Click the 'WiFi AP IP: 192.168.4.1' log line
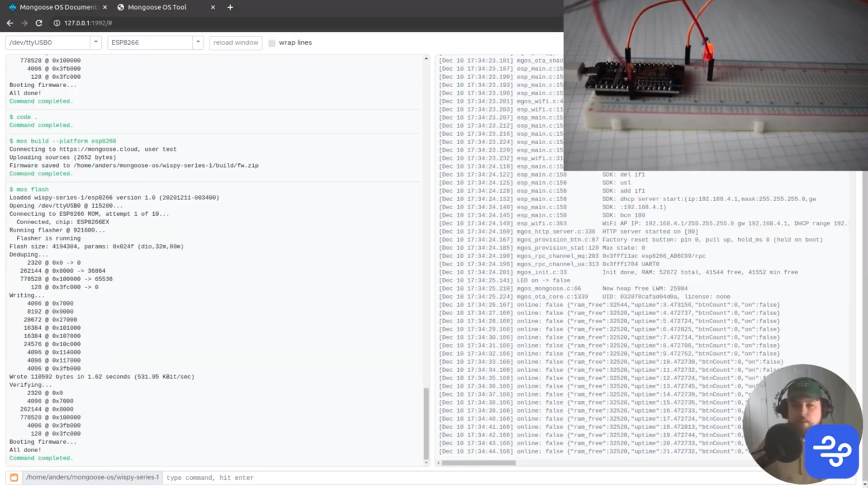Screen dimensions: 868x488 coord(644,223)
